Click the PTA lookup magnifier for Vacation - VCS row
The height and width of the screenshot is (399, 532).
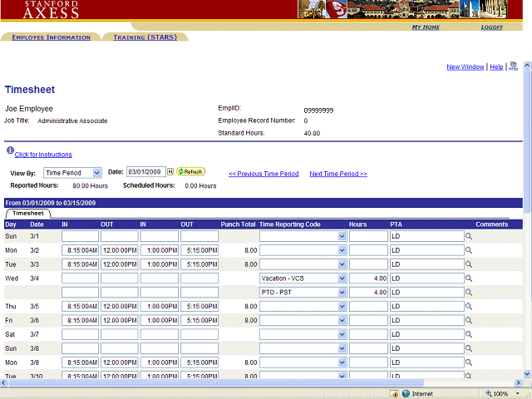point(469,278)
